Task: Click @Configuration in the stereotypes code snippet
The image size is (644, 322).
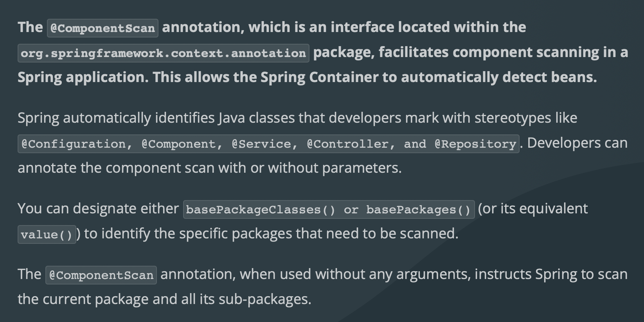Action: (74, 144)
